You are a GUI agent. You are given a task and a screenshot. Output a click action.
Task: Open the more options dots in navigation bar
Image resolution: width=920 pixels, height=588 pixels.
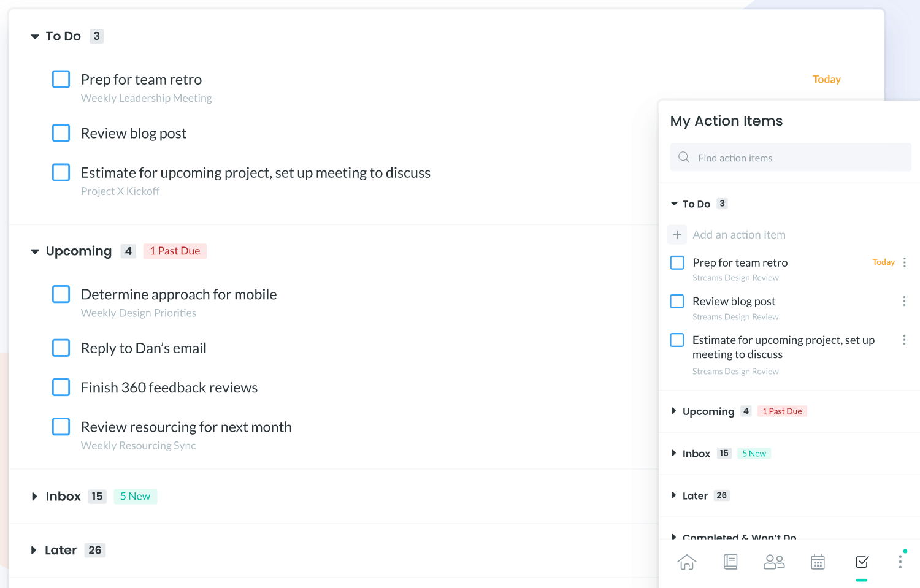(x=900, y=562)
